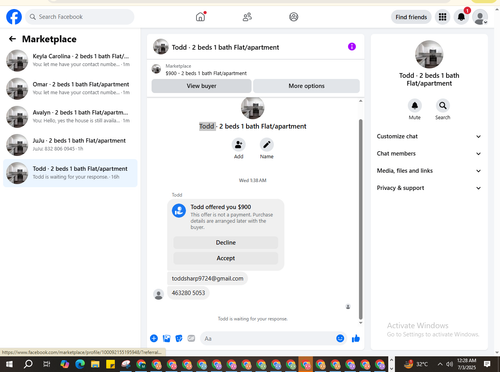
Task: Click the offer icon in Todd's message
Action: 179,211
